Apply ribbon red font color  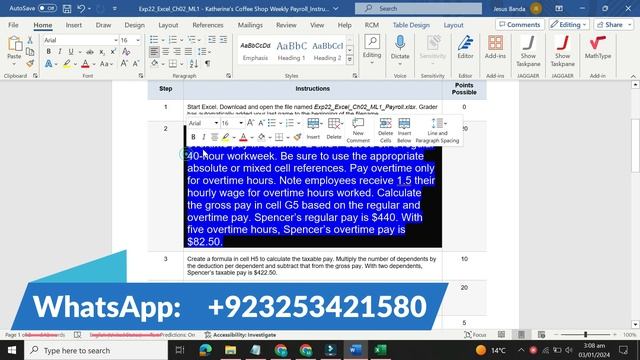click(x=85, y=64)
